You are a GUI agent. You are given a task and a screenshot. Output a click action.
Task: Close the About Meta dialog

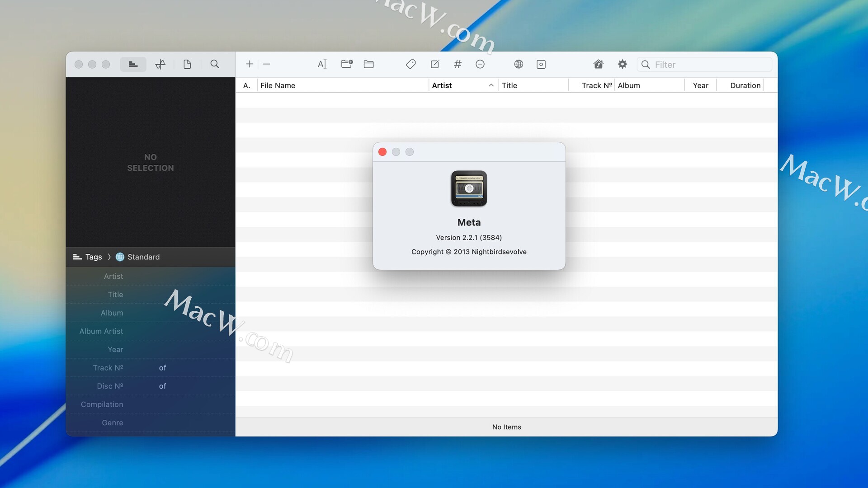(x=382, y=152)
